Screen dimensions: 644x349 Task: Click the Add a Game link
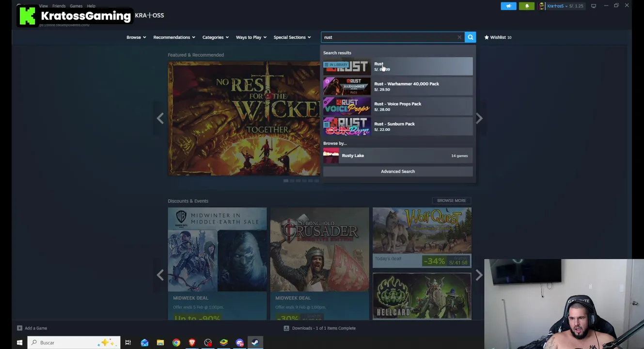click(36, 328)
